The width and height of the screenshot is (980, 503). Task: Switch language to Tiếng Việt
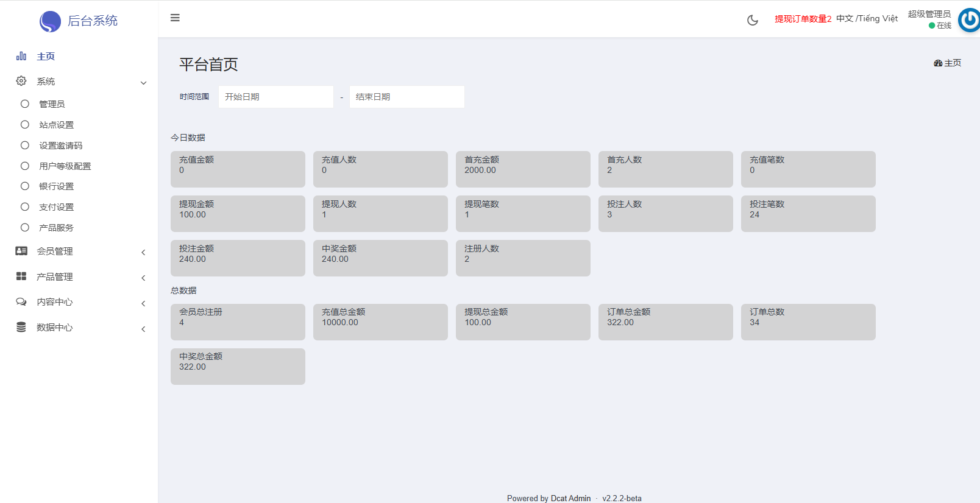pyautogui.click(x=878, y=18)
